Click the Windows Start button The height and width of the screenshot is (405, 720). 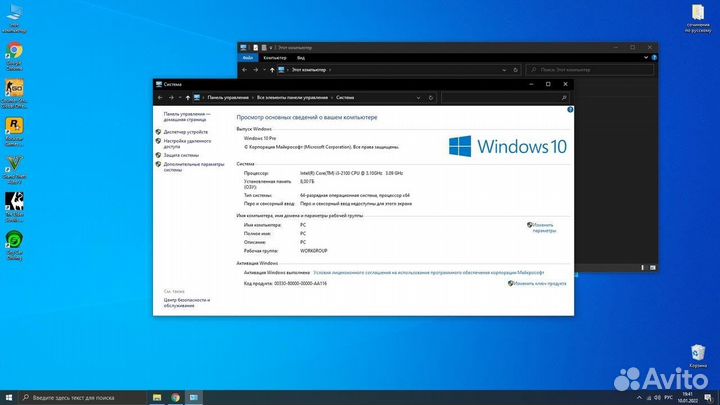(8, 397)
